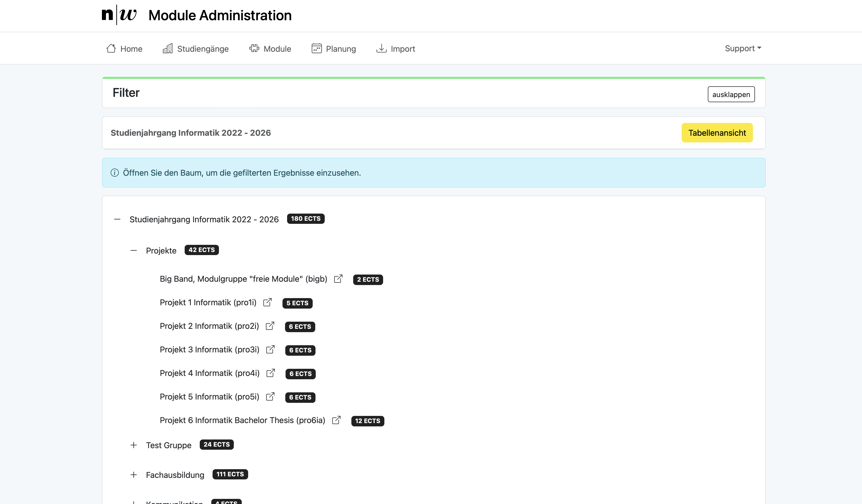
Task: Open external link icon for Projekt 4 Informatik
Action: tap(271, 373)
